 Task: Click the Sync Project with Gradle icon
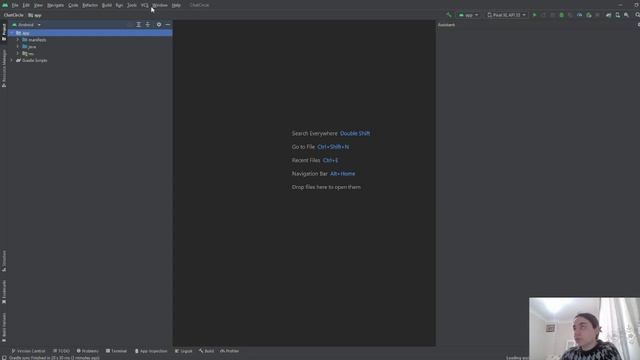click(609, 15)
